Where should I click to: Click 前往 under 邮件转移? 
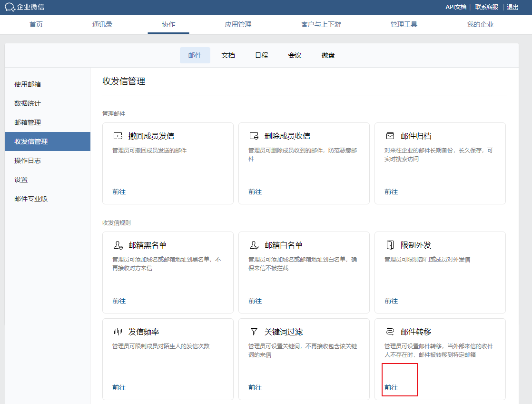point(391,388)
